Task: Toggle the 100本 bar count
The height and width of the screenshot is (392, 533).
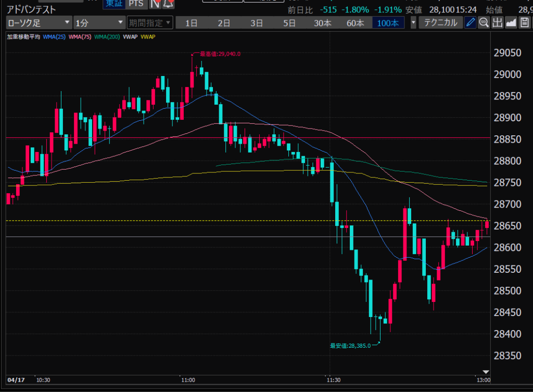Action: (x=388, y=22)
